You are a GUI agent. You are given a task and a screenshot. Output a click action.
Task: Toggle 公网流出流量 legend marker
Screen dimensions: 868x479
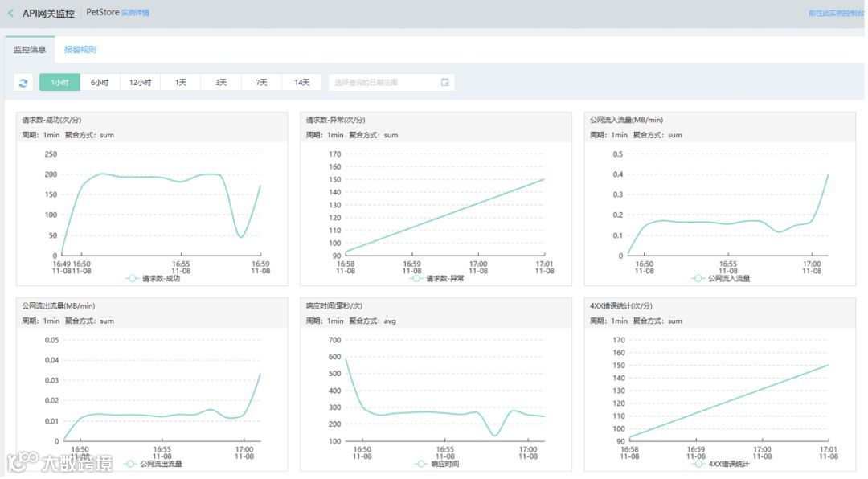130,464
